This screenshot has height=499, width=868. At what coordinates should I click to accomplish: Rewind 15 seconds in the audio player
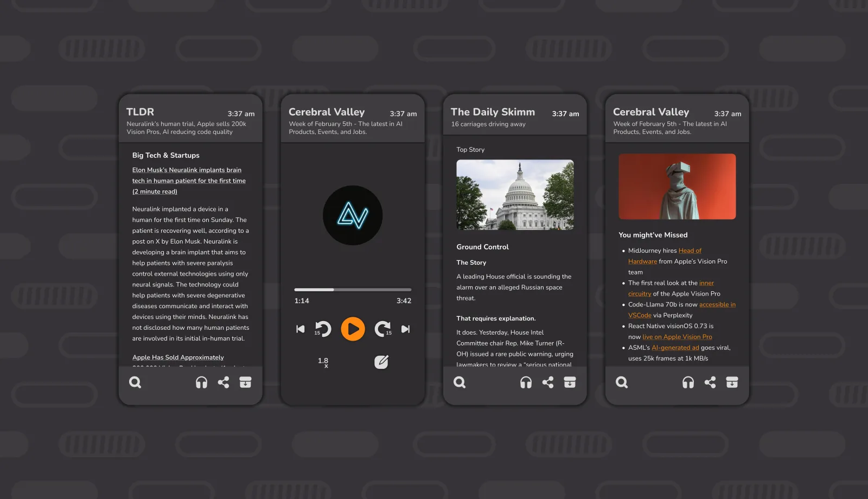pyautogui.click(x=322, y=329)
